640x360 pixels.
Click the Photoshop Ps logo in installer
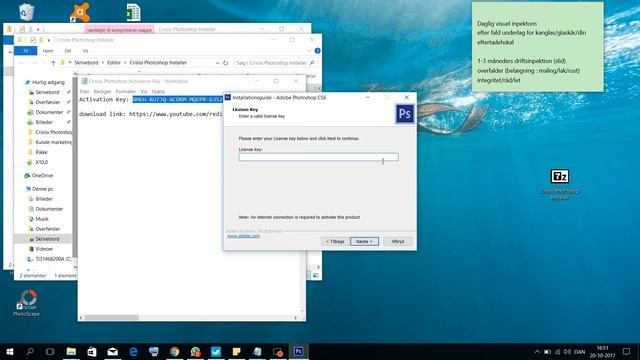404,113
